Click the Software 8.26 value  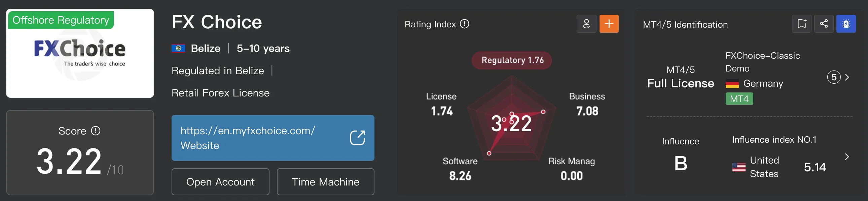pos(460,176)
